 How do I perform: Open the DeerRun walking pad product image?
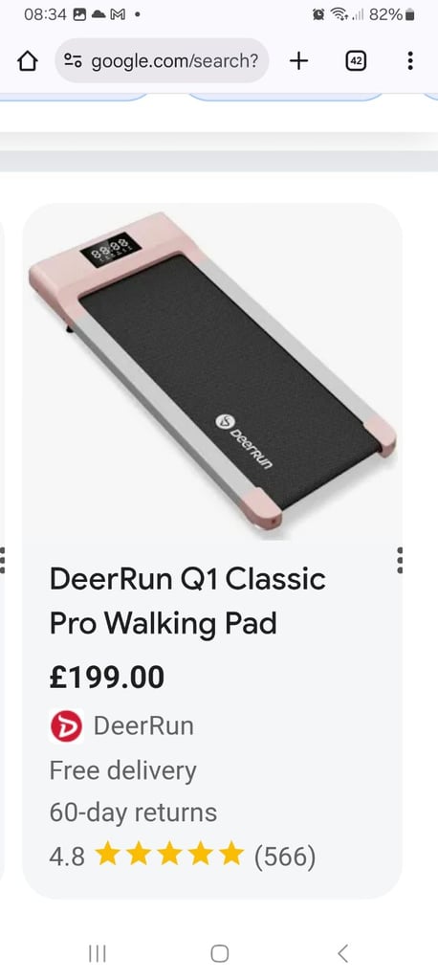tap(212, 372)
